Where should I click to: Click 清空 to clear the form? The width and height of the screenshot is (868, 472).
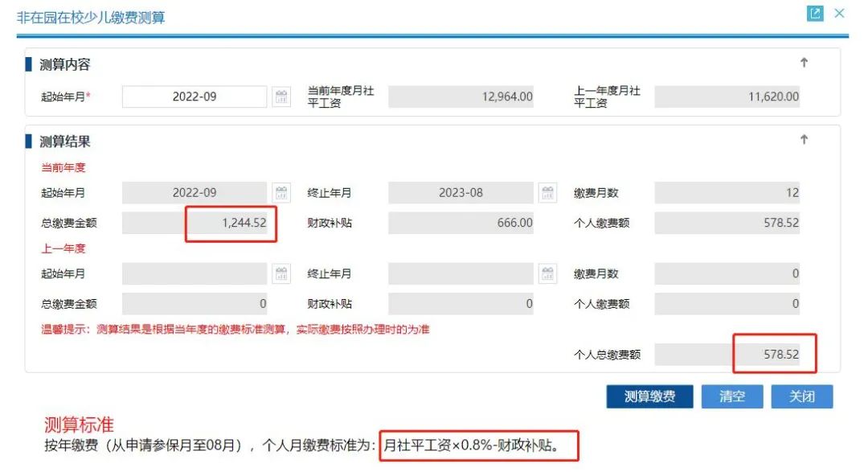click(731, 396)
